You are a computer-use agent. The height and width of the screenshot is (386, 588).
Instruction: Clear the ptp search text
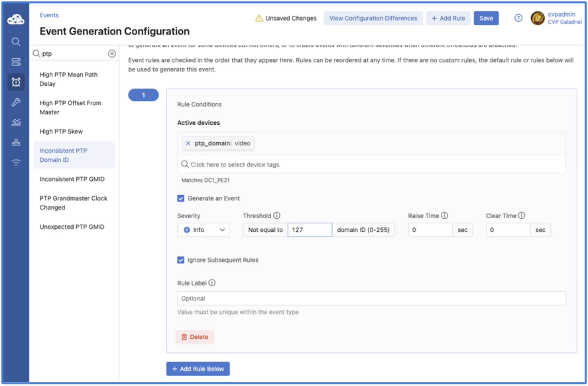pyautogui.click(x=112, y=54)
